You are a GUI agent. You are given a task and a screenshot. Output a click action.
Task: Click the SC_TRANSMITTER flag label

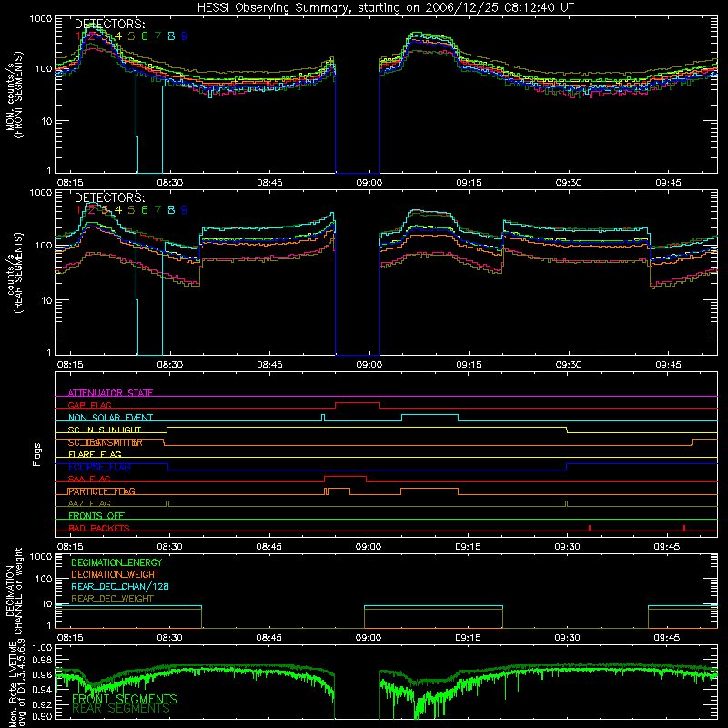click(105, 442)
